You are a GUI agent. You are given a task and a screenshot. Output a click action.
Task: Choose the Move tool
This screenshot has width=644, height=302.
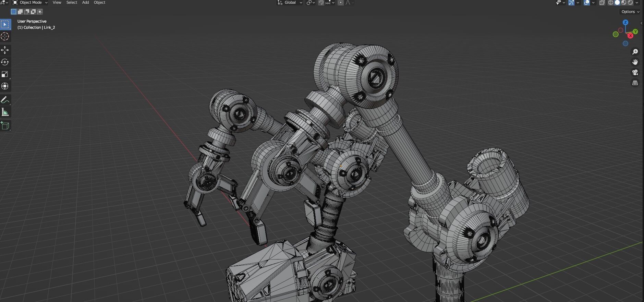[x=5, y=50]
